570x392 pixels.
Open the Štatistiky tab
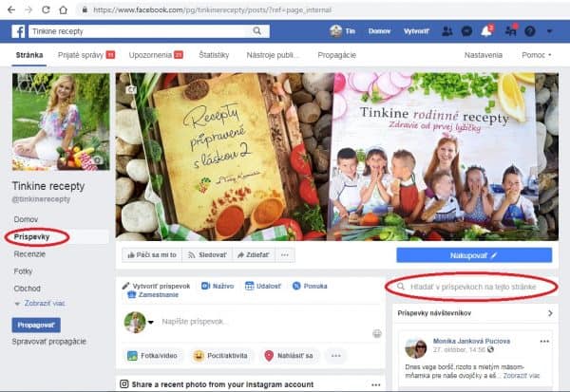click(x=214, y=55)
